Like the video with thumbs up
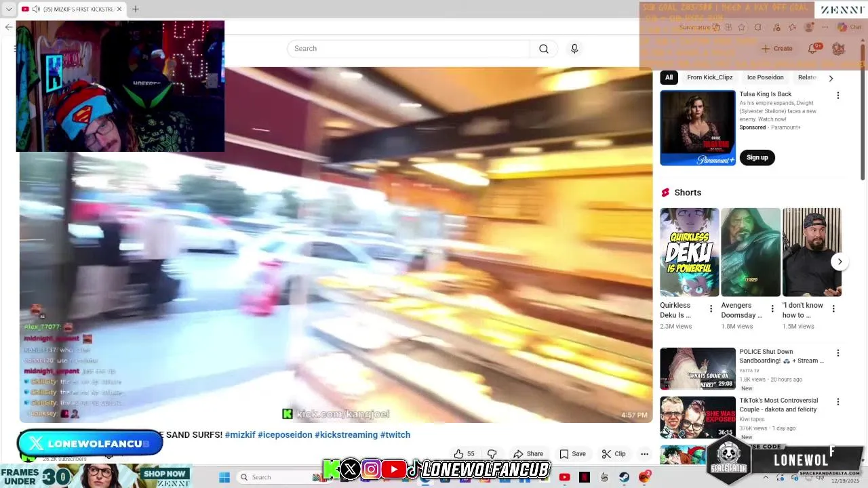The image size is (868, 488). point(465,454)
